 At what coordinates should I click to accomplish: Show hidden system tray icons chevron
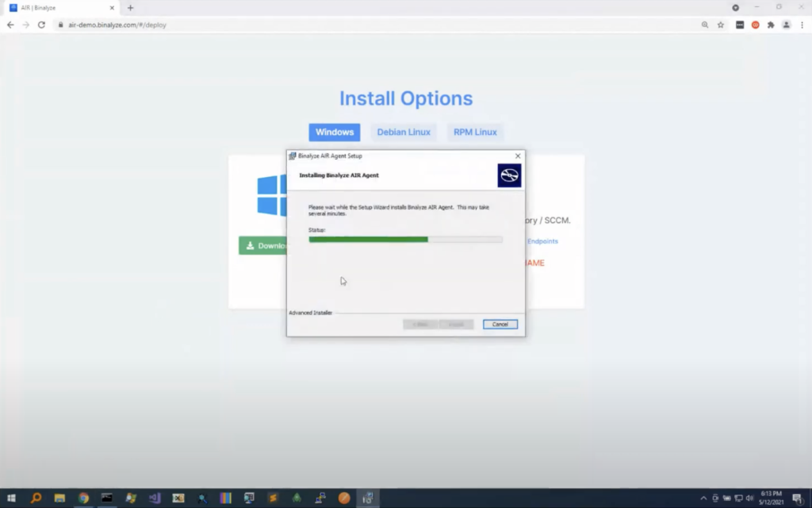[x=703, y=498]
